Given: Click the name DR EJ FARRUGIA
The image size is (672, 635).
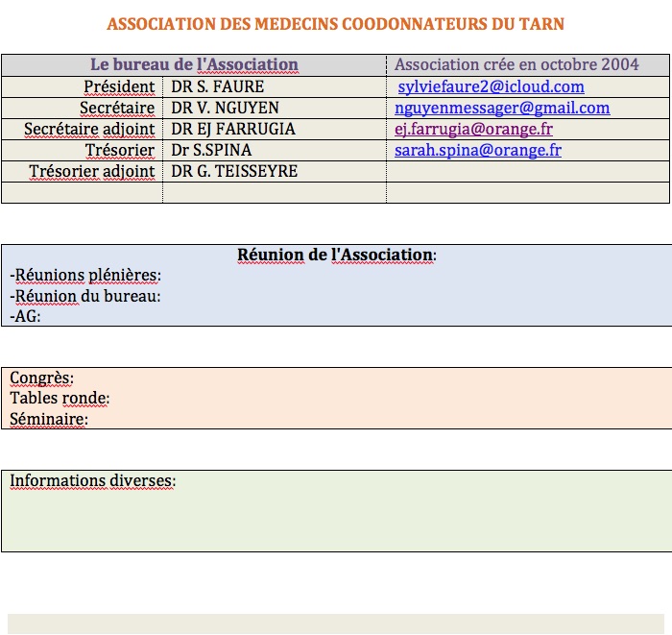Looking at the screenshot, I should 233,129.
